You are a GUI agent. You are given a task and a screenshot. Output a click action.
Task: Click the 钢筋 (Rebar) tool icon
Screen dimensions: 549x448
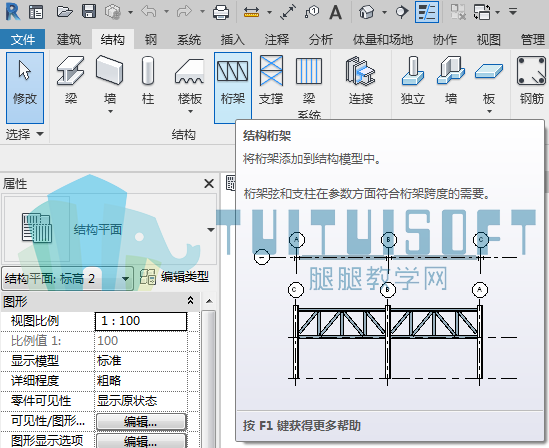531,80
